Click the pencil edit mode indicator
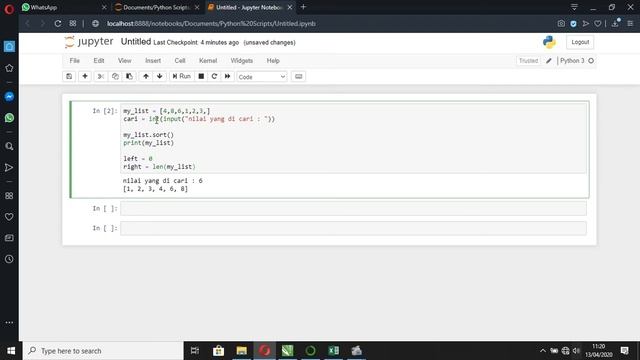The height and width of the screenshot is (360, 640). click(x=549, y=60)
